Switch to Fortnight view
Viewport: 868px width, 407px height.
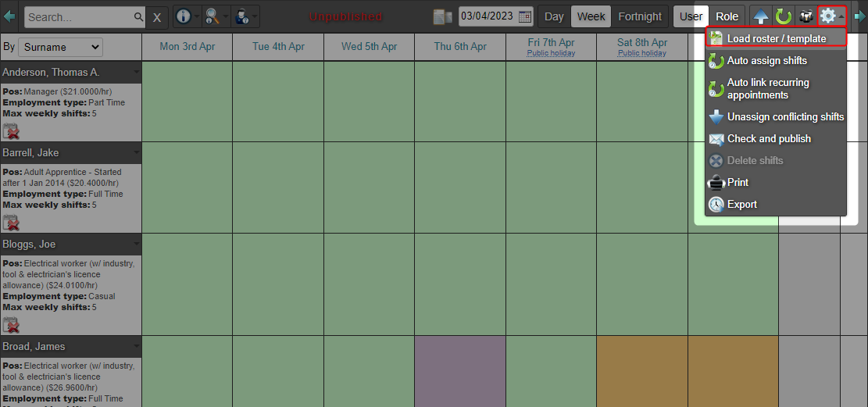click(x=640, y=16)
